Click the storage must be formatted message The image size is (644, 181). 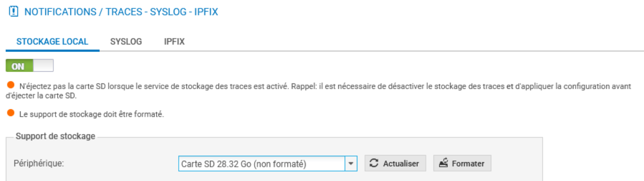click(92, 114)
